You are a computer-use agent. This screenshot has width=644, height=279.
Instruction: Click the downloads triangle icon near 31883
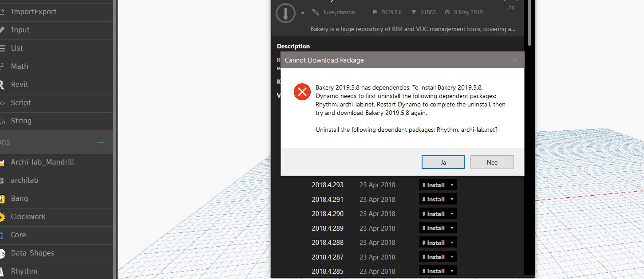(x=414, y=12)
